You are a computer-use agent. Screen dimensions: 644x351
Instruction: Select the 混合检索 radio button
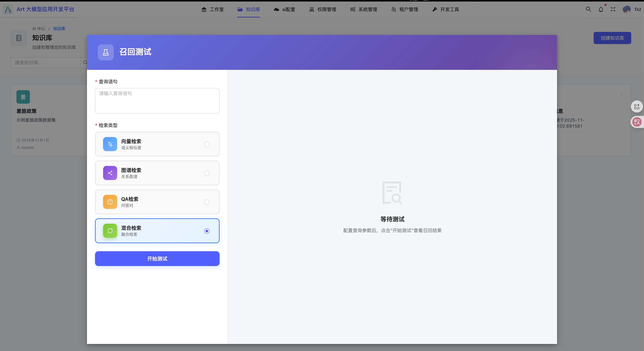click(206, 231)
